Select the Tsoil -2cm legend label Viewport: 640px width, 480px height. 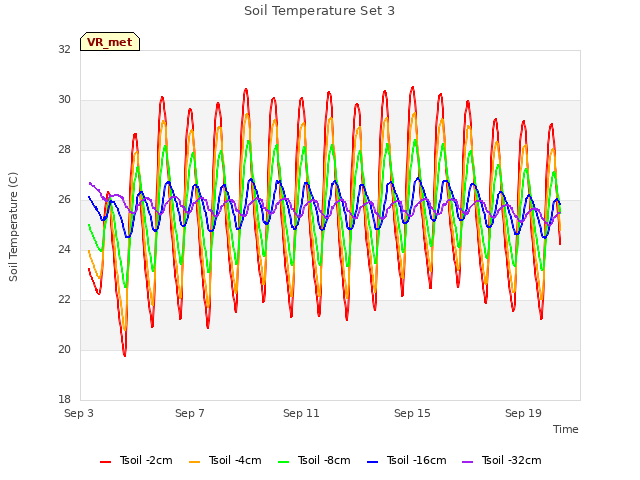[146, 460]
